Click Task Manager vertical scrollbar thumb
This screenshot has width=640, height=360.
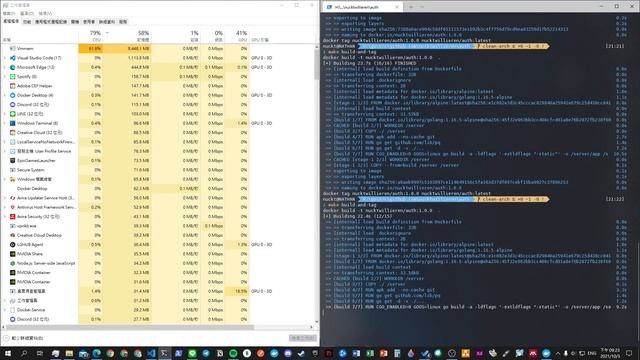[316, 64]
